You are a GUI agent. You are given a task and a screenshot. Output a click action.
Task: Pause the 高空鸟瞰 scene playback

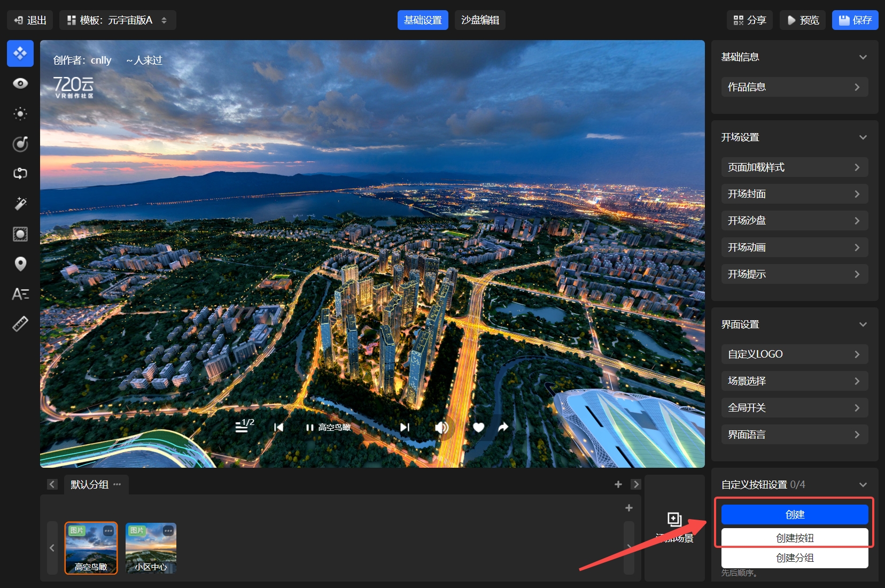(x=309, y=428)
